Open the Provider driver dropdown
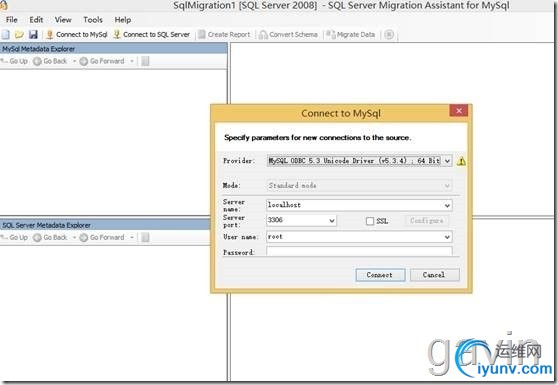This screenshot has width=558, height=385. coord(447,161)
